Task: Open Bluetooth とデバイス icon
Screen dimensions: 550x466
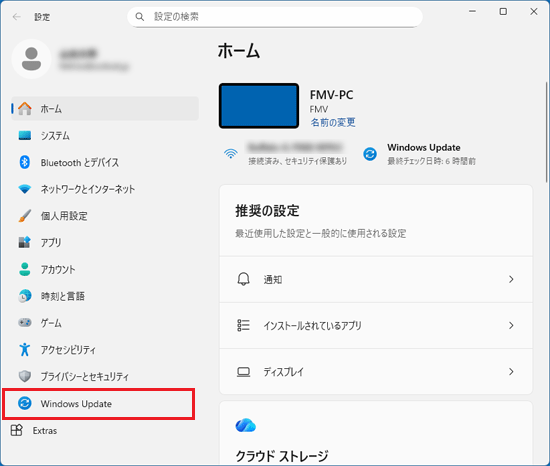Action: [x=25, y=162]
